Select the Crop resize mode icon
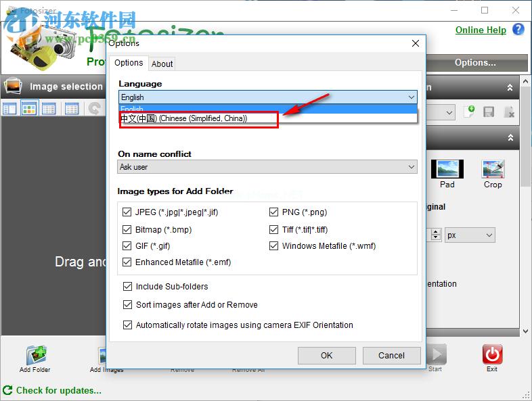 click(493, 169)
